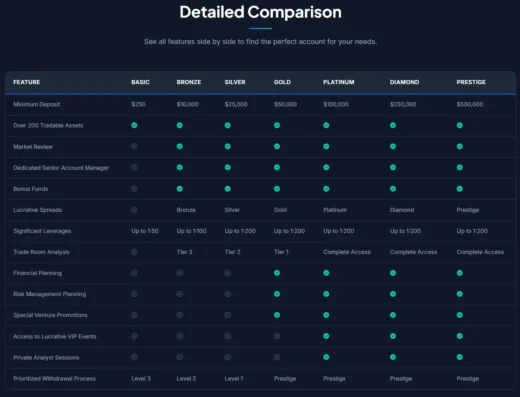Click the Bronze cell in Lucrative Spreads row

point(186,210)
